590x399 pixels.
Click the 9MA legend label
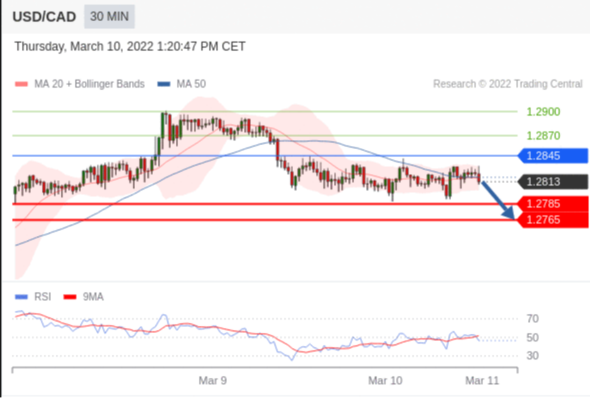coord(93,297)
